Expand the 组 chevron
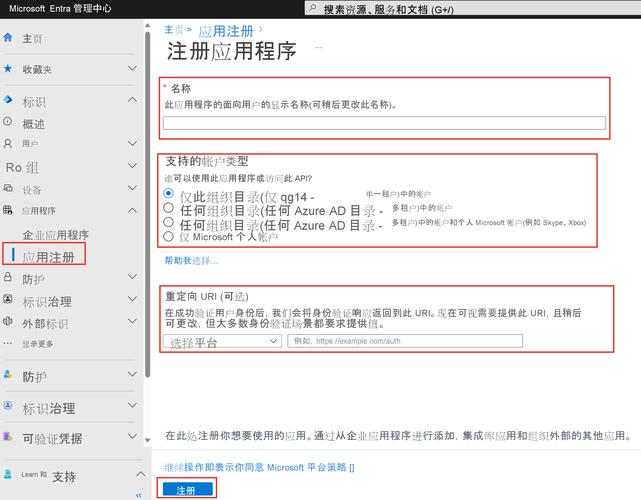Image resolution: width=641 pixels, height=500 pixels. click(132, 166)
